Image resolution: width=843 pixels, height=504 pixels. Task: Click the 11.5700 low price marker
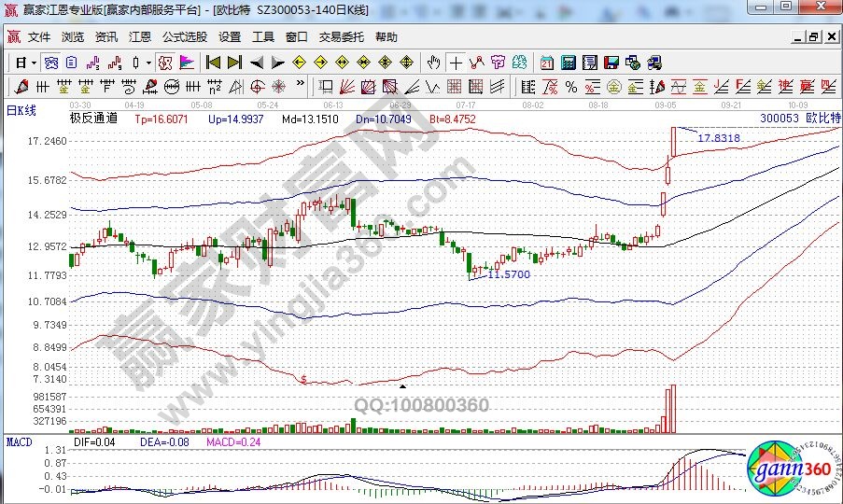(509, 274)
